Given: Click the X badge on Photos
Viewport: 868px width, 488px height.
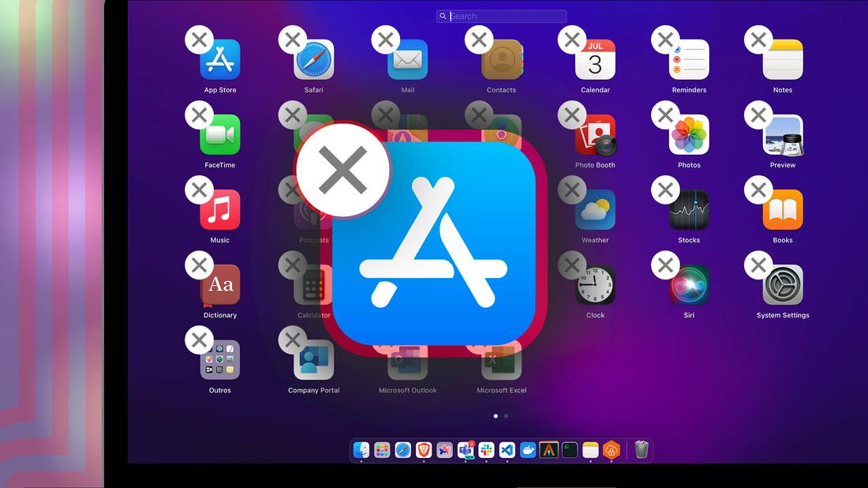Looking at the screenshot, I should pos(665,115).
